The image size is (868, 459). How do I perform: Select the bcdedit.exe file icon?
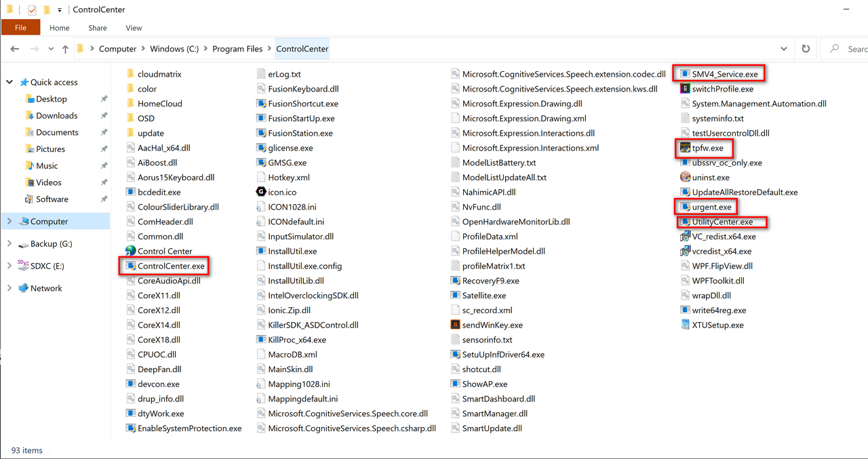pos(131,192)
